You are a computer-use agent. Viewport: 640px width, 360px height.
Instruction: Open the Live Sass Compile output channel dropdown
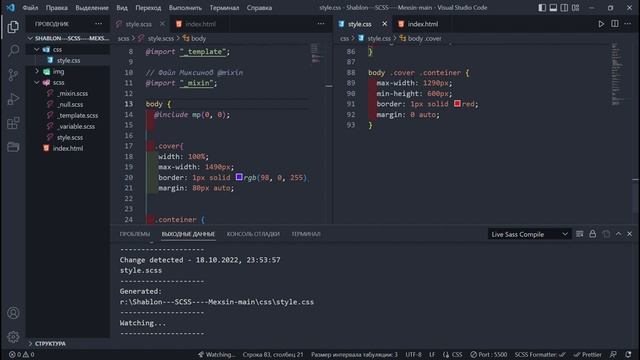coord(529,234)
